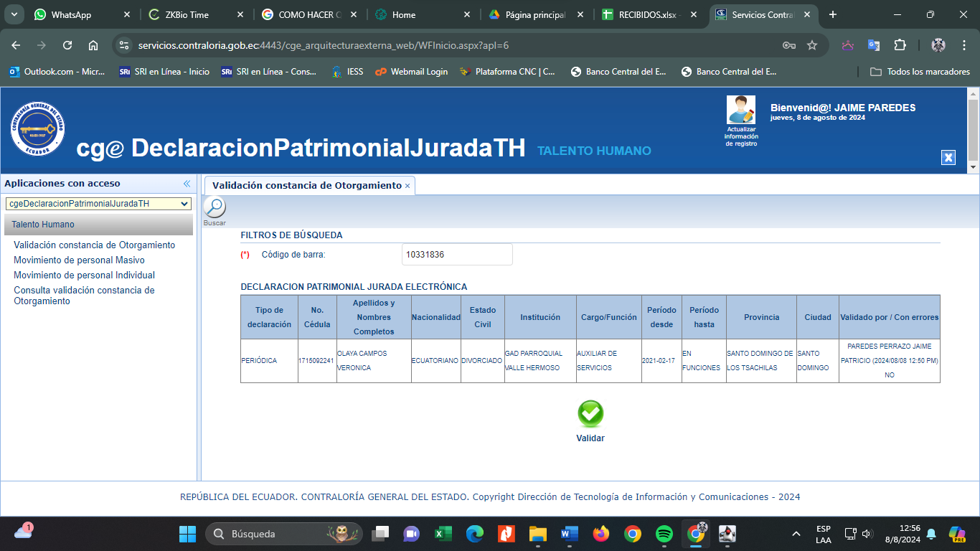Click the Buscar magnifying glass icon
Viewport: 980px width, 551px height.
click(x=215, y=208)
